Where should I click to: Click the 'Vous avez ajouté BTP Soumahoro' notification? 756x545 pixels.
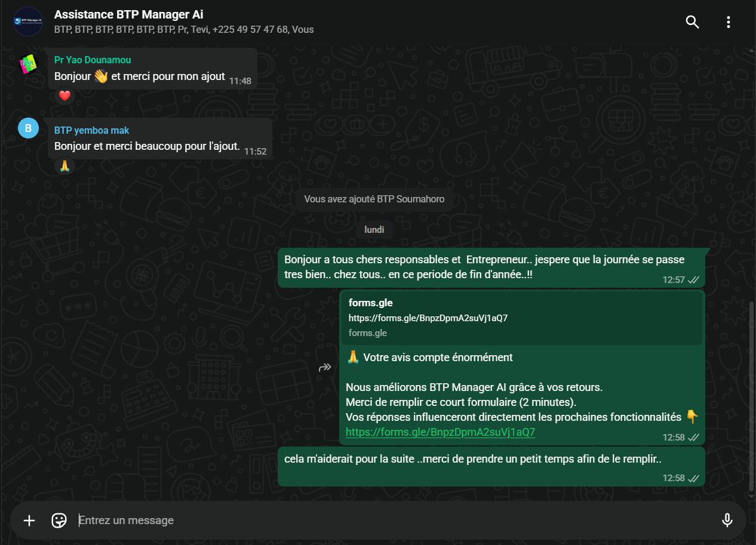coord(374,199)
